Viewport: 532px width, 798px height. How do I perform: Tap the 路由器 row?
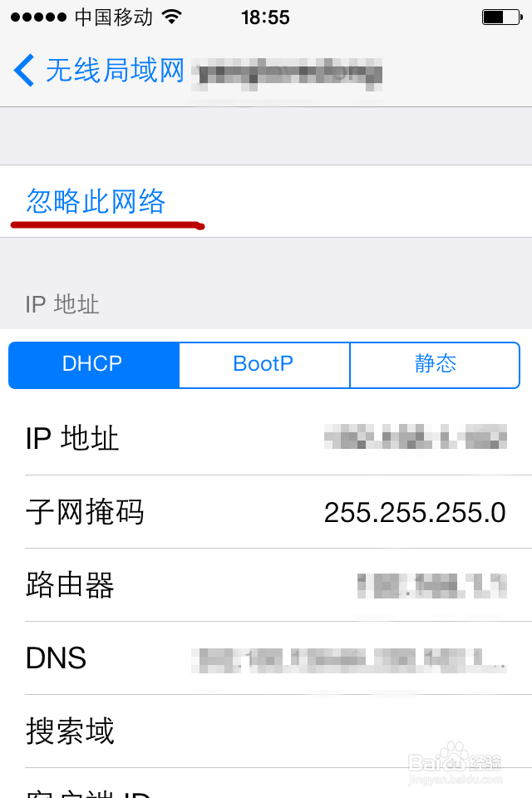pyautogui.click(x=266, y=584)
